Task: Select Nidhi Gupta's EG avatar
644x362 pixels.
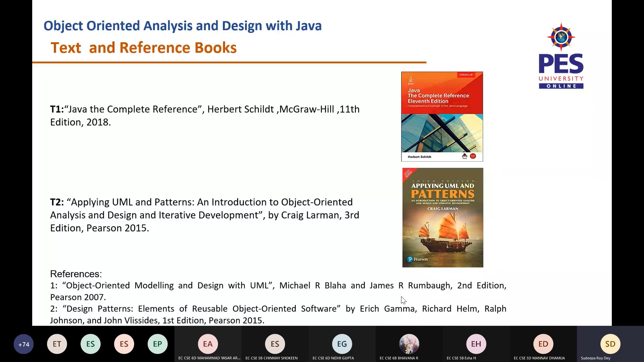Action: click(x=342, y=344)
